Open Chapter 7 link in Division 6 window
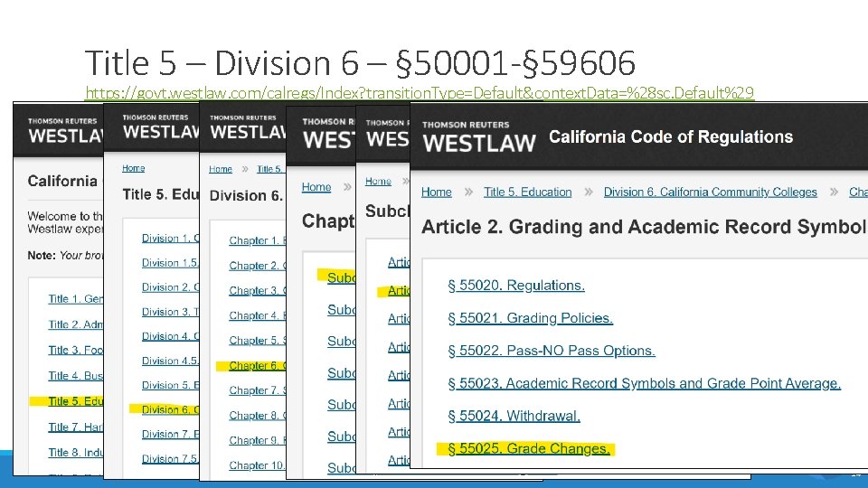The height and width of the screenshot is (488, 868). (258, 390)
